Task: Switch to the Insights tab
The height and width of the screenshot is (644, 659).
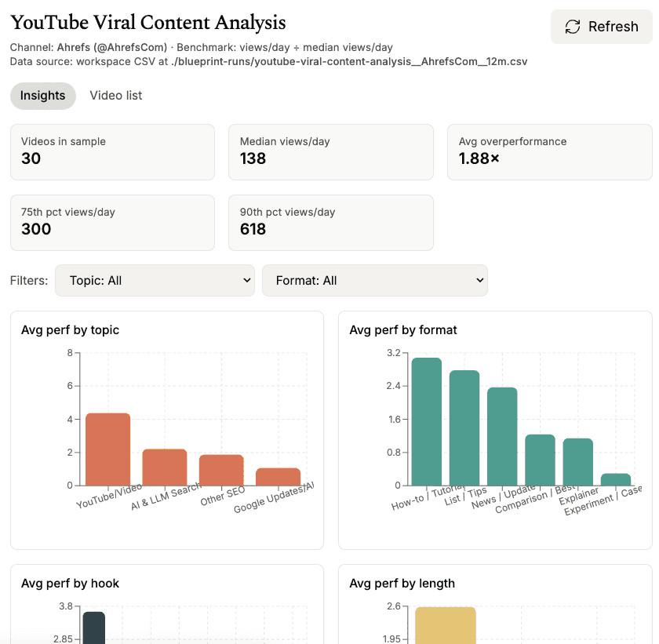Action: tap(43, 96)
